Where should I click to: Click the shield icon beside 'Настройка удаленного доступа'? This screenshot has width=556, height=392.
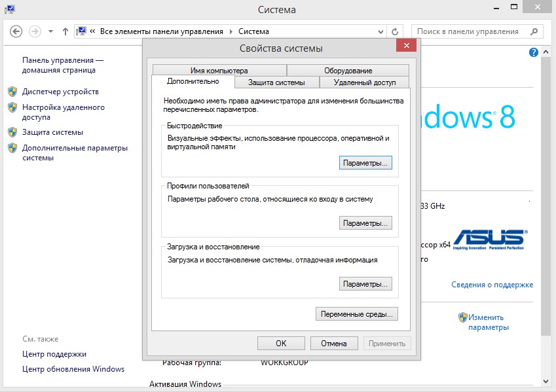pos(12,107)
